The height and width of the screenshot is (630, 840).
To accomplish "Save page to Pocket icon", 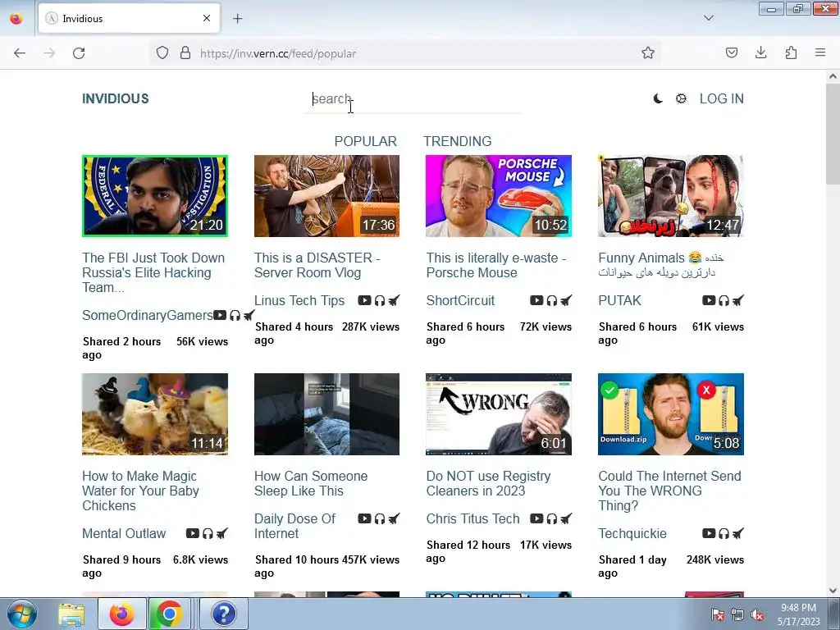I will click(732, 53).
